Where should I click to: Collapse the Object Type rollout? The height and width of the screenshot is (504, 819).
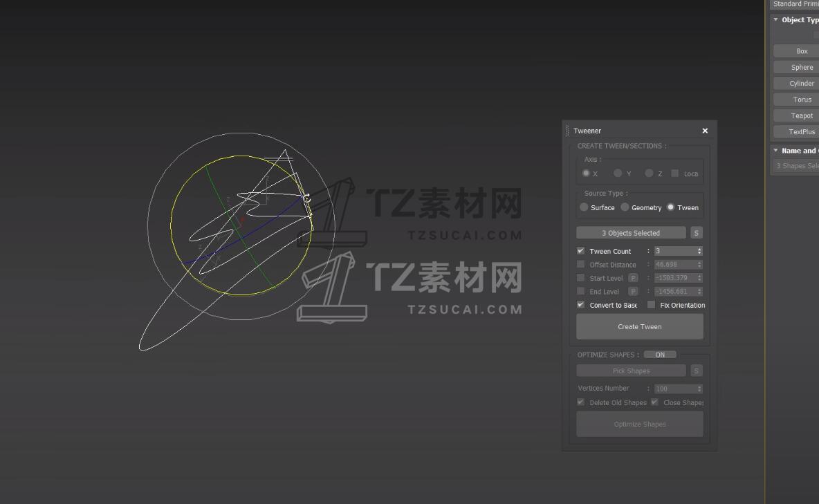pyautogui.click(x=775, y=19)
